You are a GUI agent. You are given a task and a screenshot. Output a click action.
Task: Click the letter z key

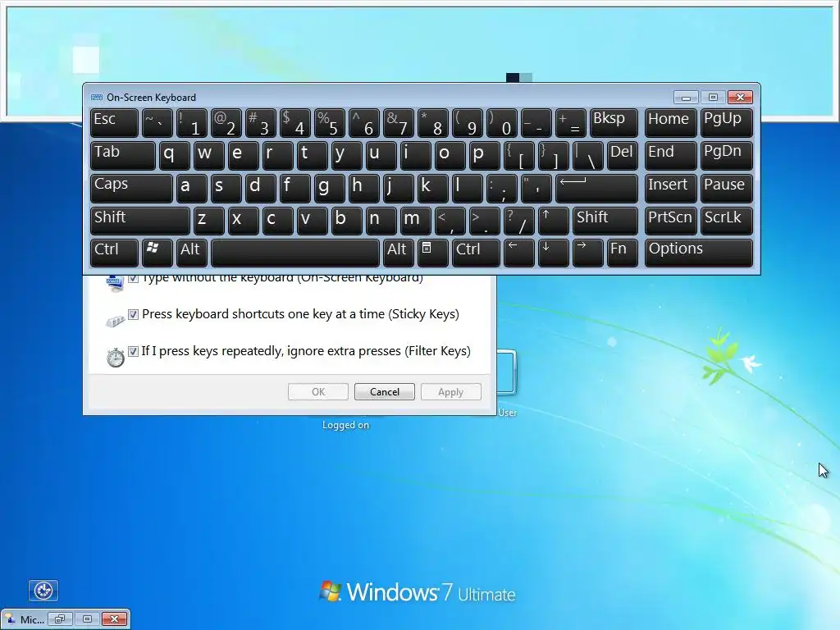[208, 220]
